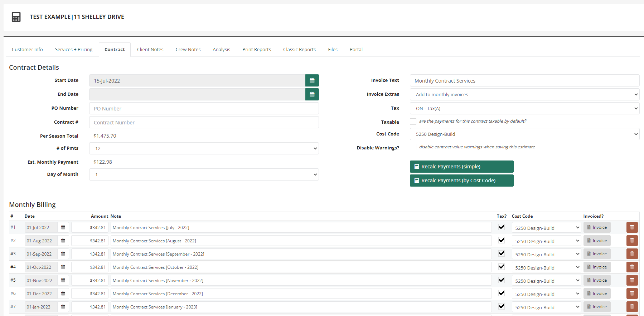Delete the October 2022 payment row
The height and width of the screenshot is (316, 644).
click(x=632, y=267)
